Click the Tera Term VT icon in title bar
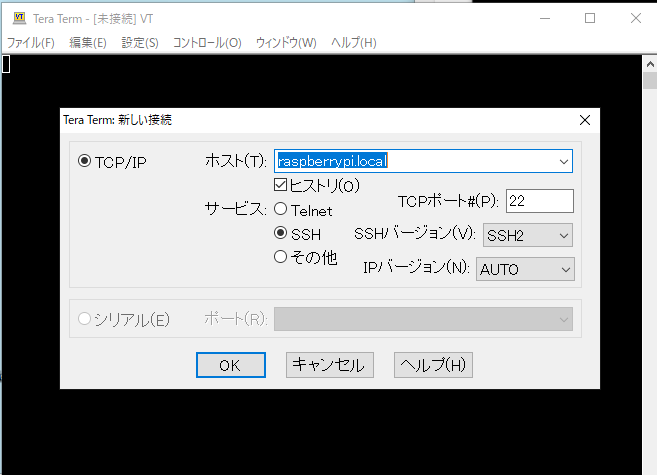 19,18
